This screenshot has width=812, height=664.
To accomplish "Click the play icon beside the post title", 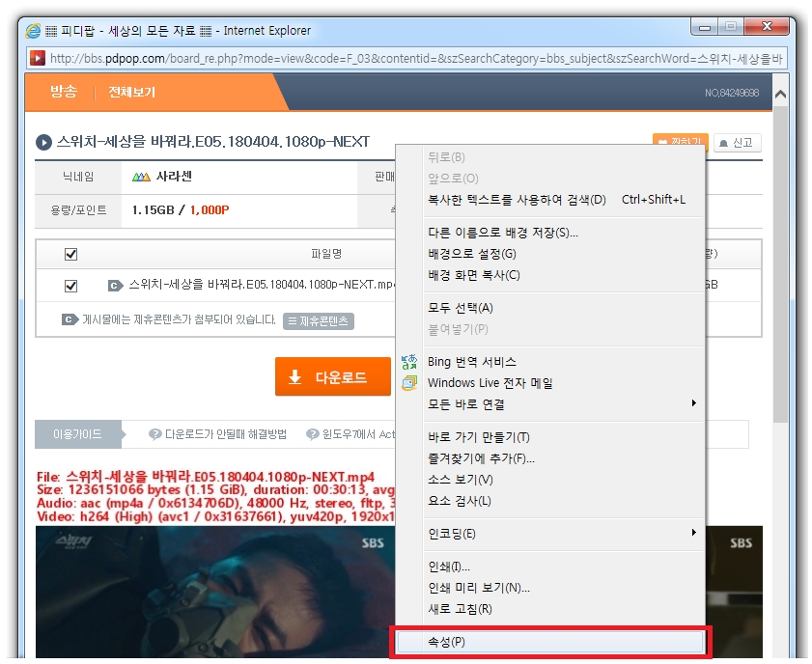I will tap(43, 142).
